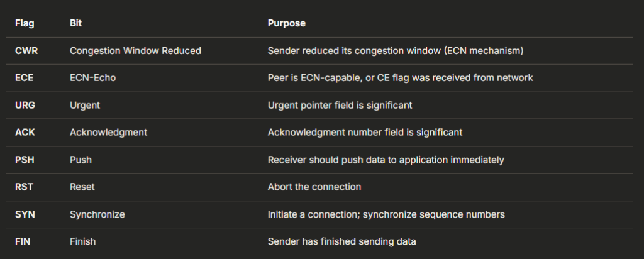
Task: Click the Bit column header
Action: [75, 23]
